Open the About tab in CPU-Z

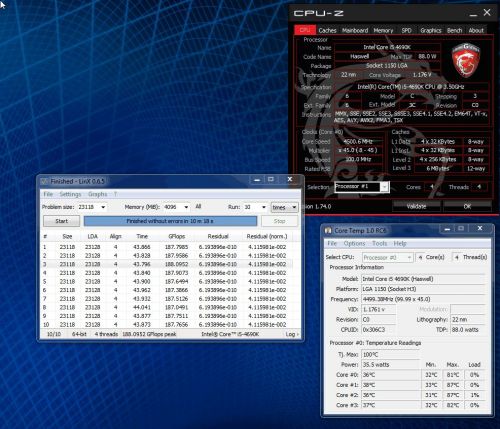(x=476, y=30)
